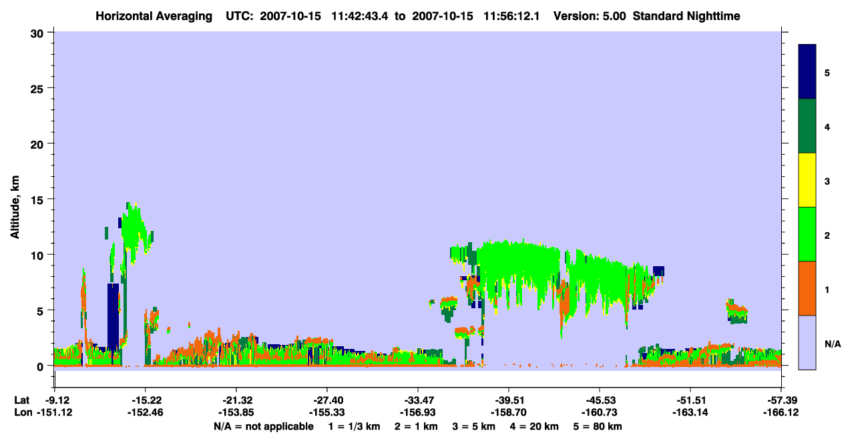Click legend text '1 = 1/3 km'
Screen dimensions: 868x445
pos(354,426)
